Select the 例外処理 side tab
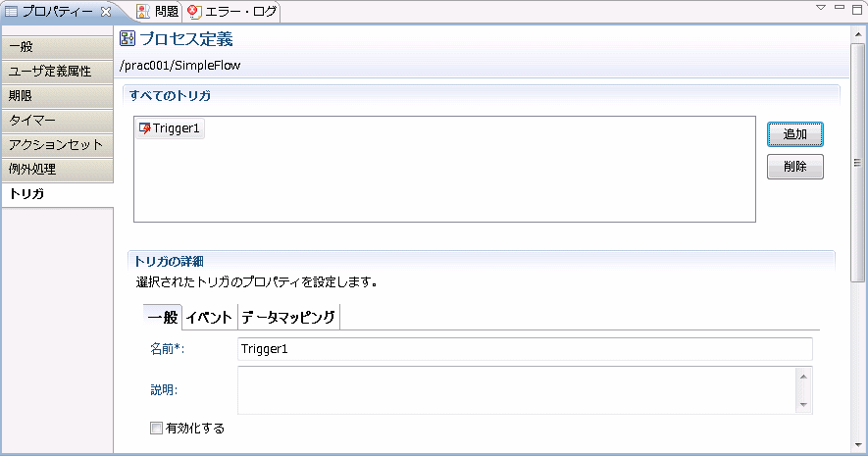The image size is (868, 456). tap(57, 170)
